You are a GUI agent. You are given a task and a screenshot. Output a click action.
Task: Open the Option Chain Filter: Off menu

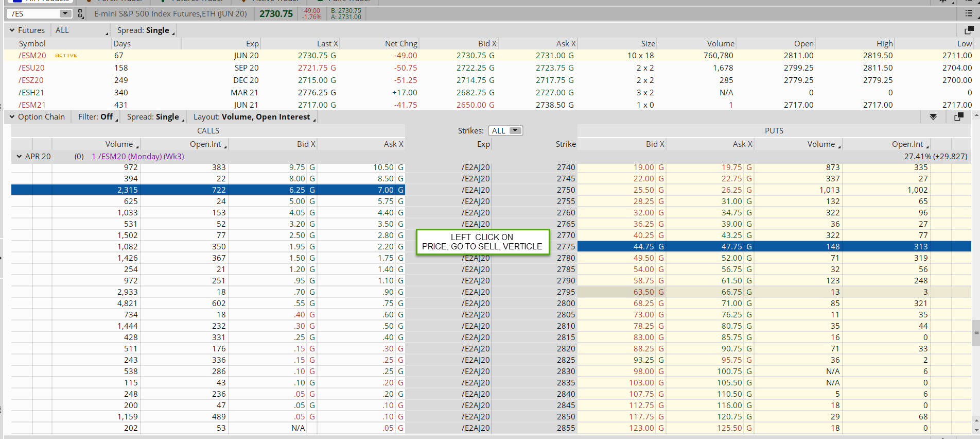coord(98,117)
